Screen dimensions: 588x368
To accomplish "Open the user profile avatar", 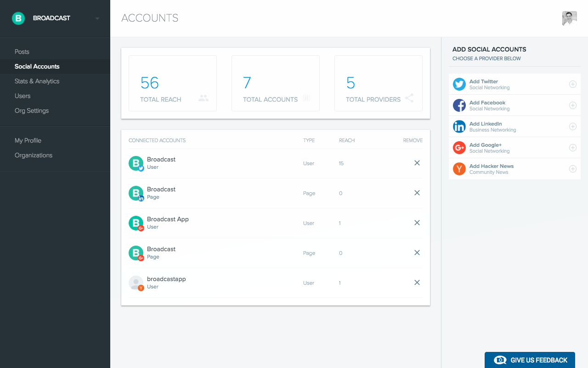I will pos(569,18).
